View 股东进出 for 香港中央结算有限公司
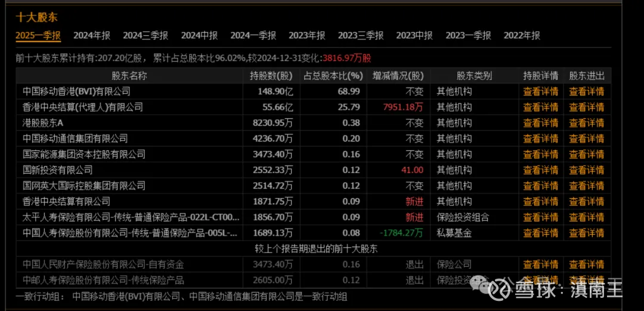The image size is (644, 311). [x=587, y=202]
